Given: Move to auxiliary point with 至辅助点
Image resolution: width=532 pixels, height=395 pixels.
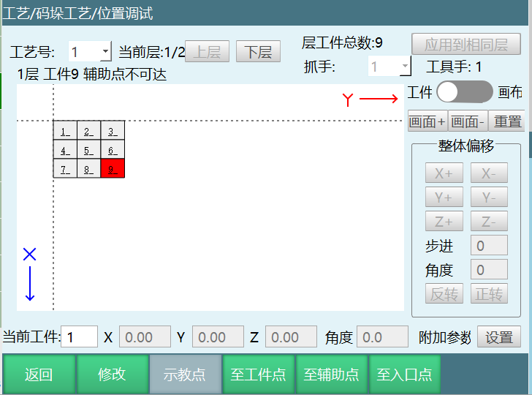Looking at the screenshot, I should (331, 375).
